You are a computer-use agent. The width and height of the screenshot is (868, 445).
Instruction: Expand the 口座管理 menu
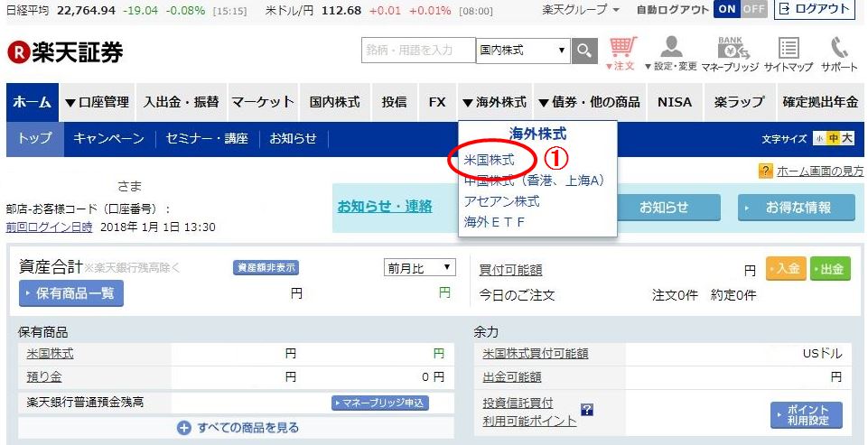click(97, 102)
